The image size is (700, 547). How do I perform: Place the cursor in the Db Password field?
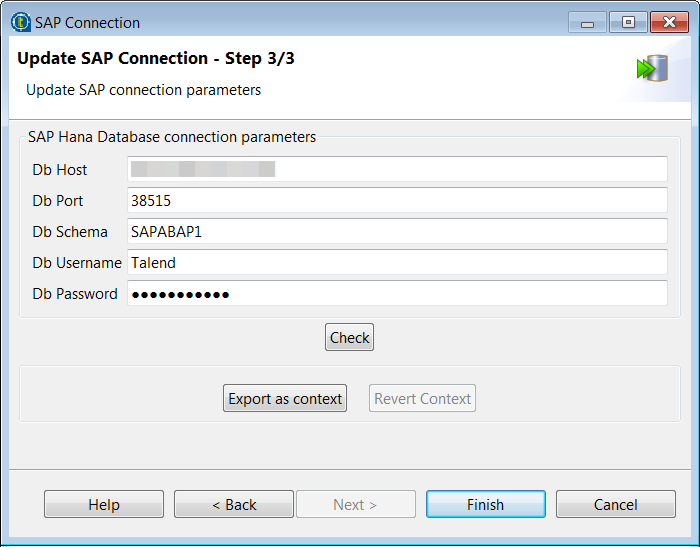397,294
